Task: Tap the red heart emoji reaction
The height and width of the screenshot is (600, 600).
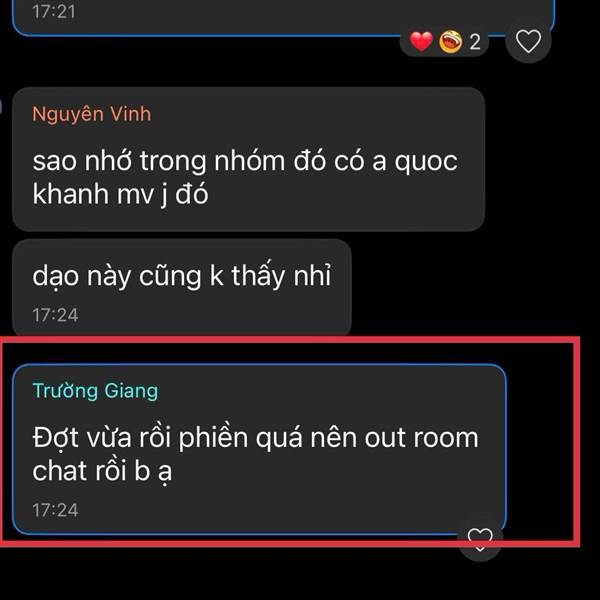Action: (x=421, y=41)
